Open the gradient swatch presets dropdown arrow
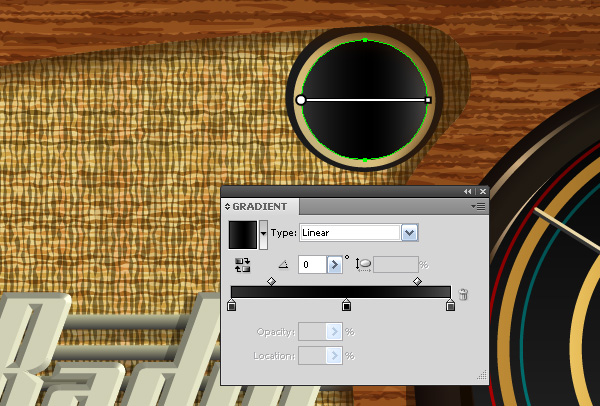This screenshot has height=406, width=600. pos(263,235)
